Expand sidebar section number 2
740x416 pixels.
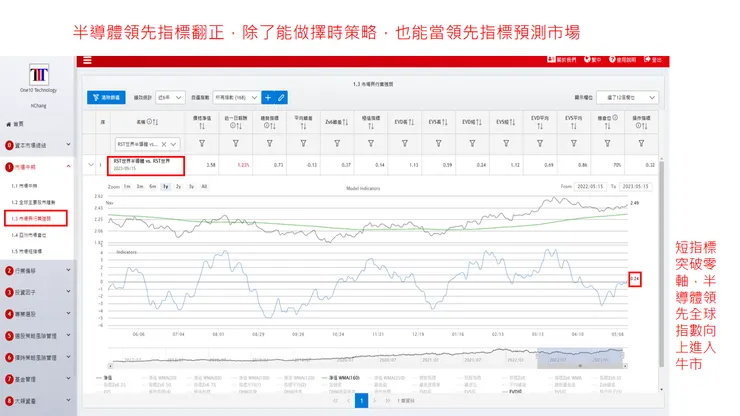(38, 271)
